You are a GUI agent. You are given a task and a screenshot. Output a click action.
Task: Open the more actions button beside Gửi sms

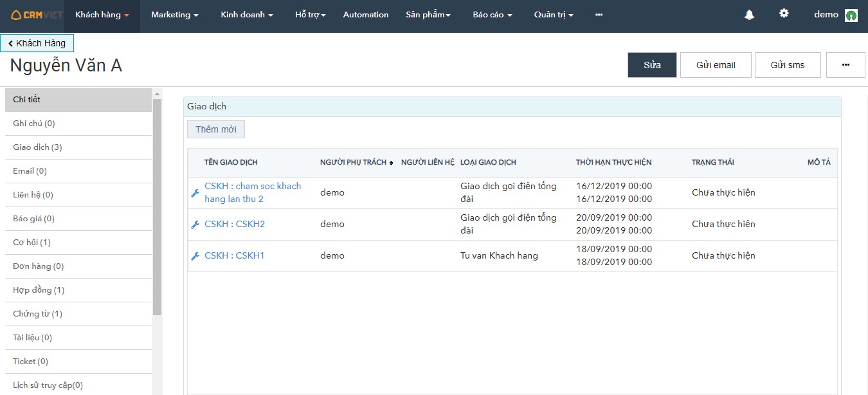(x=845, y=65)
